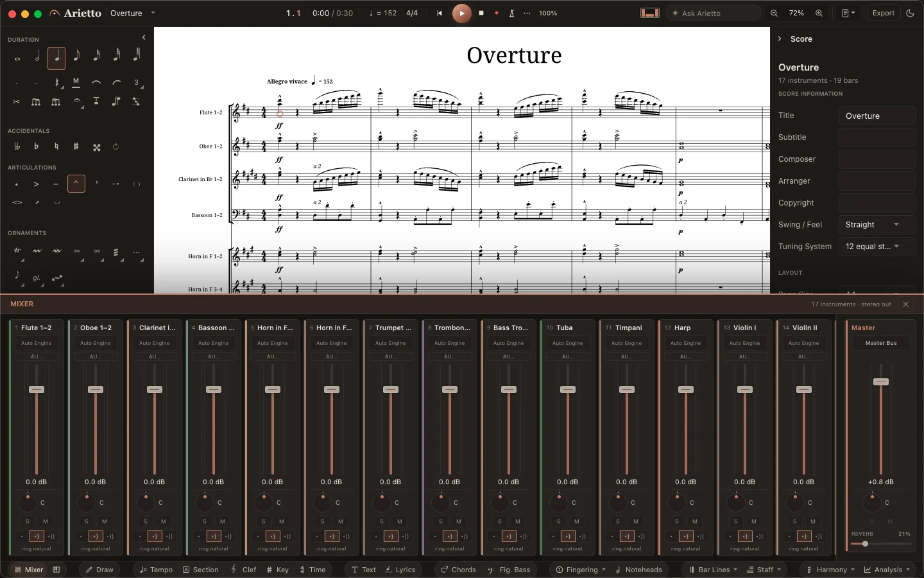Open the Fingering dropdown
The image size is (924, 578).
click(581, 570)
